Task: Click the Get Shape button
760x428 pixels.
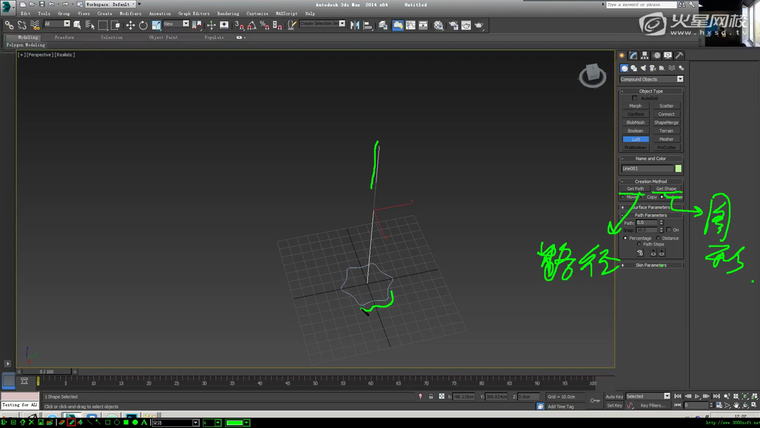Action: [666, 188]
